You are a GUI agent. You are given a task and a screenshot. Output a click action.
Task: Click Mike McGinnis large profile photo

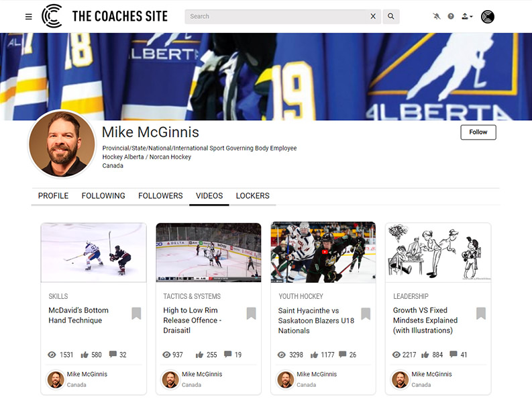click(62, 144)
